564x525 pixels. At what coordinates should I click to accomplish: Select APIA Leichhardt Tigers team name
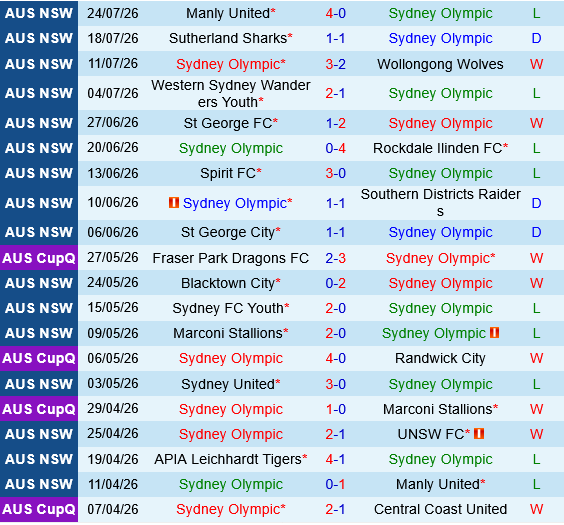click(x=228, y=459)
